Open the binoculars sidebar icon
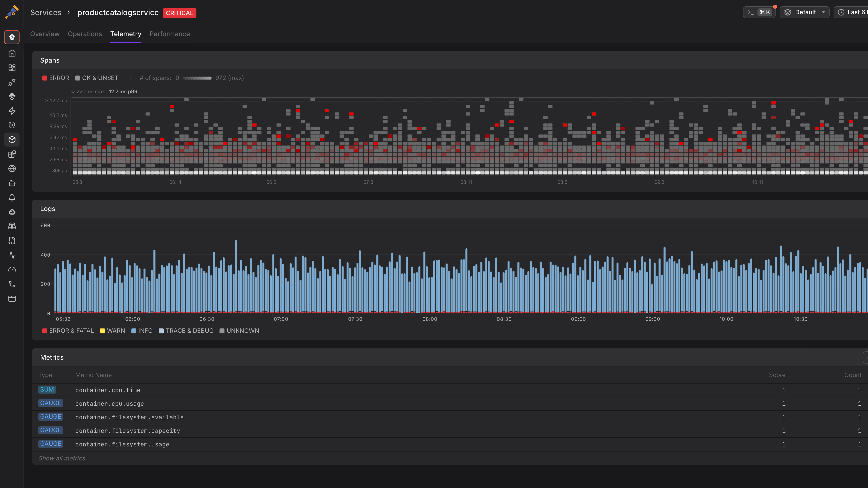868x488 pixels. 12,226
